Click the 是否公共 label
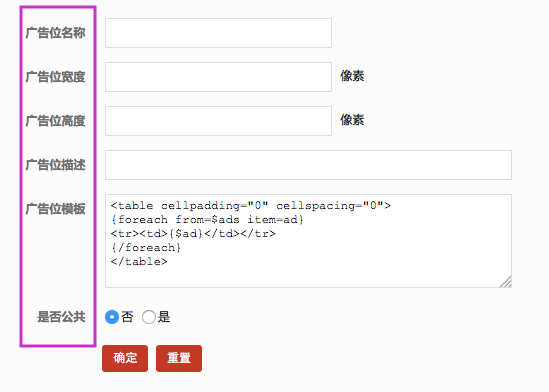Screen dimensions: 549x392 click(x=61, y=317)
